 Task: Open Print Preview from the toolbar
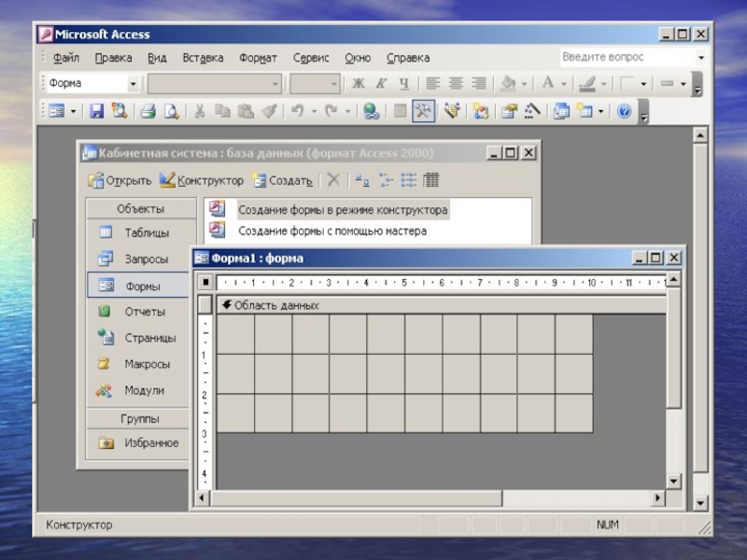(171, 111)
